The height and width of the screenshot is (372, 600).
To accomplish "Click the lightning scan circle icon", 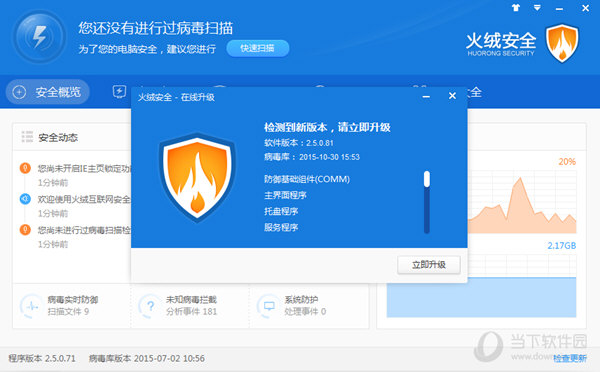I will tap(39, 37).
